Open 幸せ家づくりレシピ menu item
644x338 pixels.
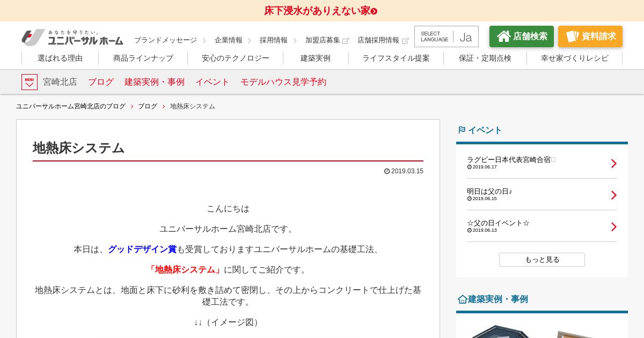coord(575,58)
